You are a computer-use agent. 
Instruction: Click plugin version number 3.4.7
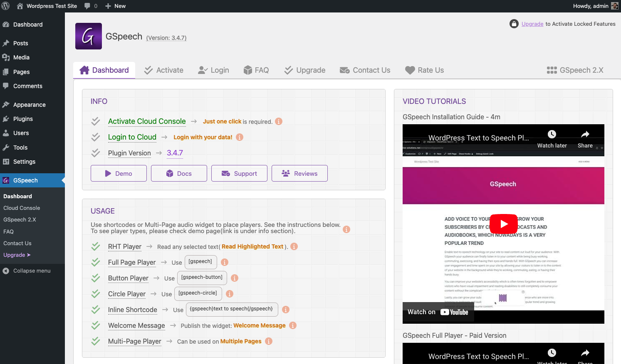coord(175,153)
